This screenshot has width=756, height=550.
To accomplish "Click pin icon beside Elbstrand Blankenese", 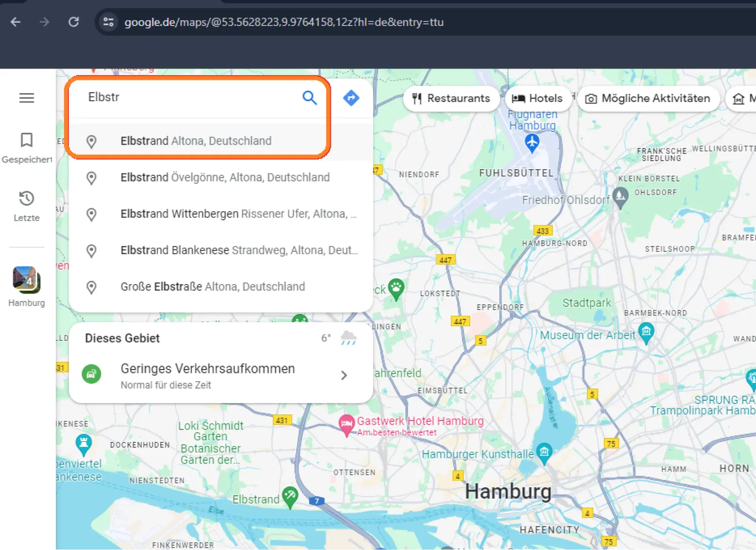I will pyautogui.click(x=91, y=250).
